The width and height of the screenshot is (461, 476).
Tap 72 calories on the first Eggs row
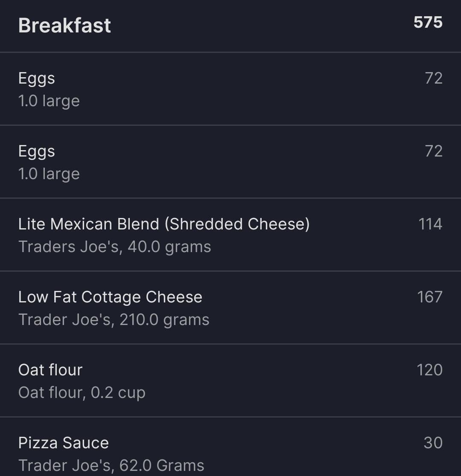point(434,78)
